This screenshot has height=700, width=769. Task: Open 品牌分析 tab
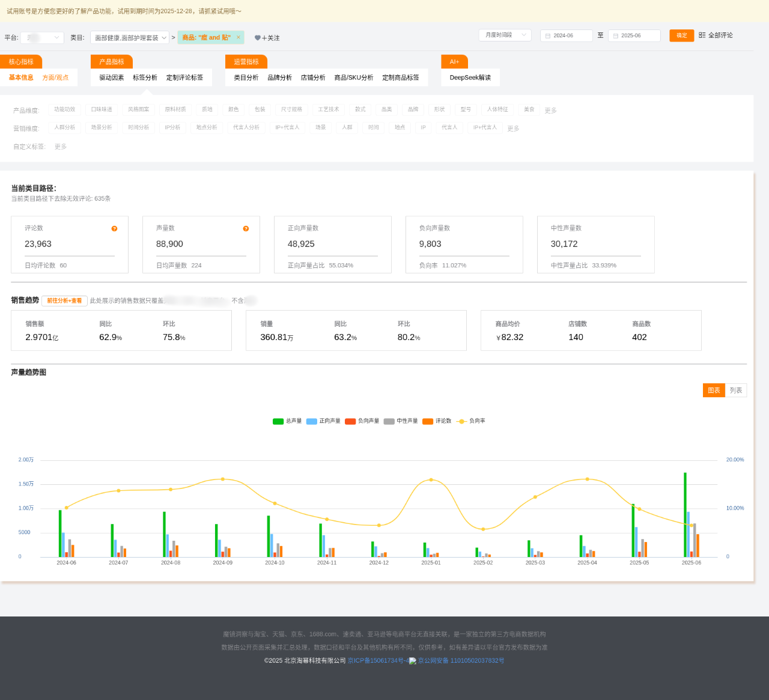tap(279, 78)
